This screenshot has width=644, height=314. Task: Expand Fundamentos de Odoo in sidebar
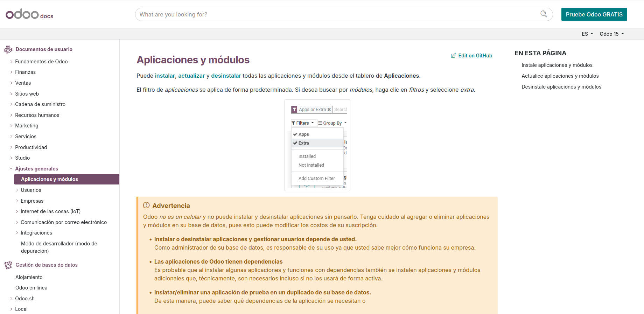41,62
